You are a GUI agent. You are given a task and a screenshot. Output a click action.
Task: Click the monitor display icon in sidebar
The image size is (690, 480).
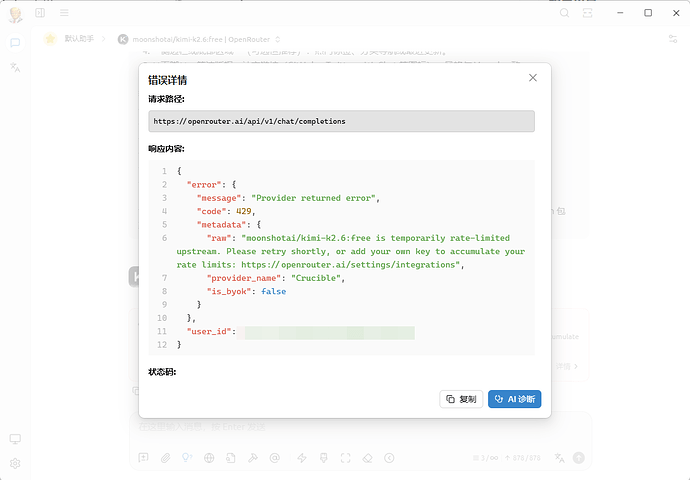[x=15, y=439]
